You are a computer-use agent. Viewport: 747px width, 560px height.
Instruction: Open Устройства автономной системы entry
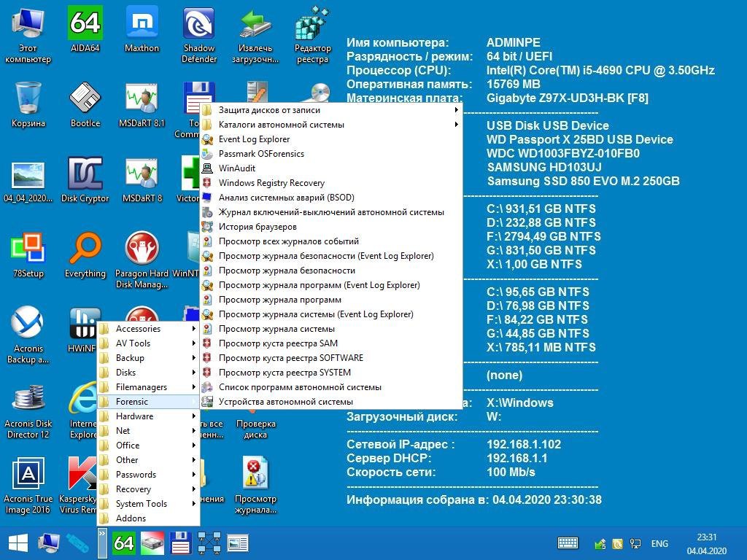coord(331,402)
